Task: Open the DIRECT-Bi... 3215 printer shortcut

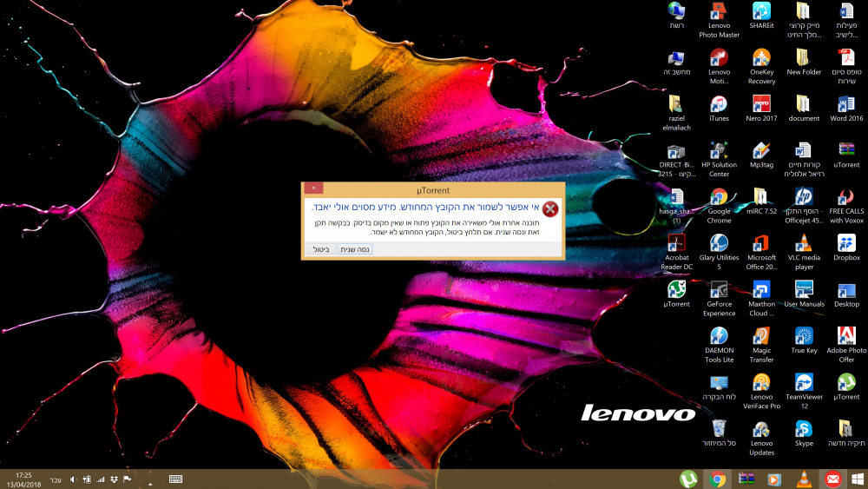Action: pyautogui.click(x=676, y=160)
